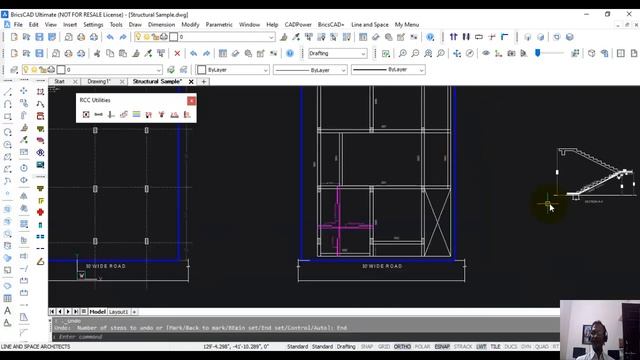Screen dimensions: 640x360
Task: Click Zoom Out magnifier icon
Action: pyautogui.click(x=415, y=53)
